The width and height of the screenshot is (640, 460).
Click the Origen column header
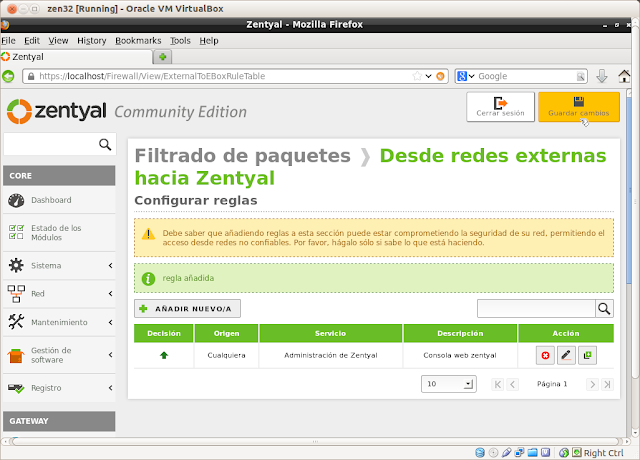pyautogui.click(x=227, y=333)
